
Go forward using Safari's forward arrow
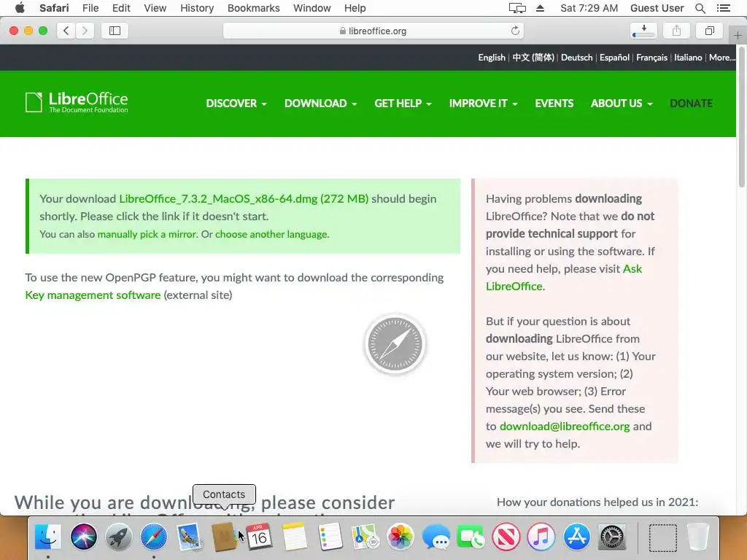pos(85,31)
